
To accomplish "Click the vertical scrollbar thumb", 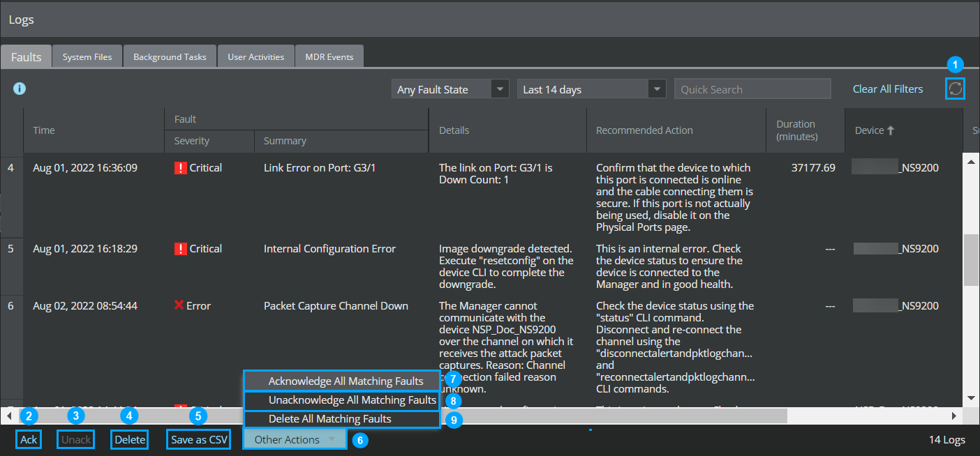I will (971, 259).
